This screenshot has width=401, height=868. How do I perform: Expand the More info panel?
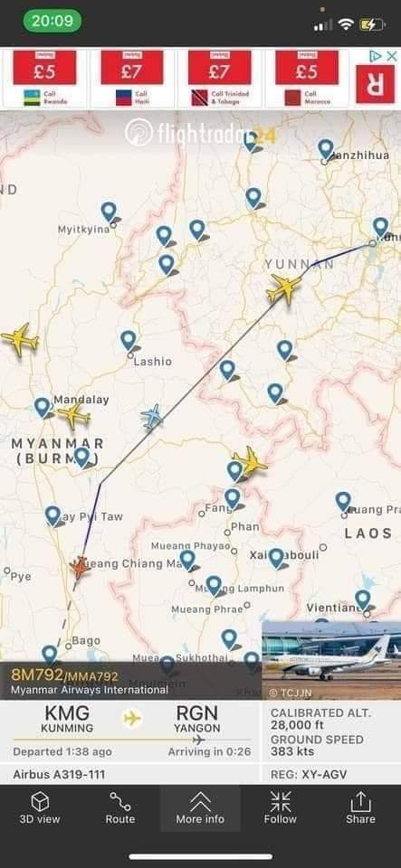point(201,807)
